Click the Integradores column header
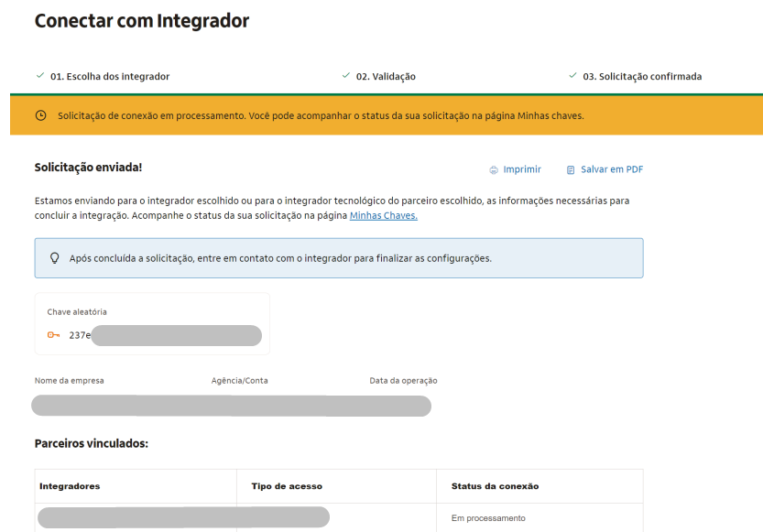Viewport: 763px width, 532px height. pos(70,486)
